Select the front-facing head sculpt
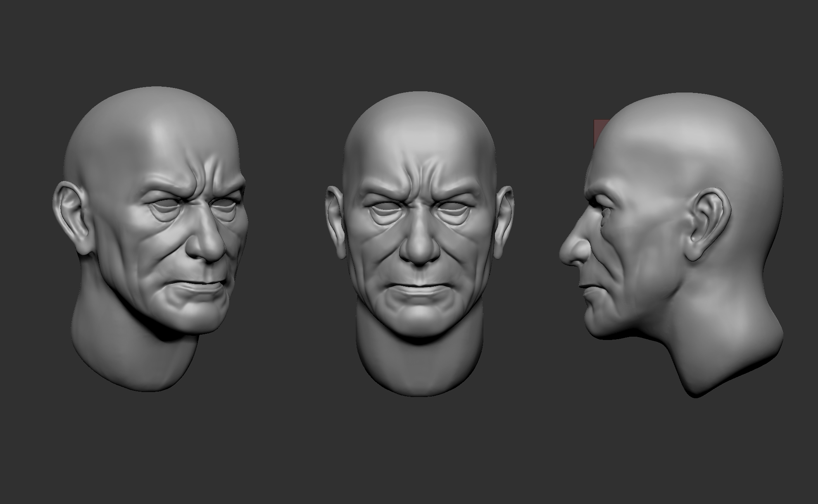 419,244
